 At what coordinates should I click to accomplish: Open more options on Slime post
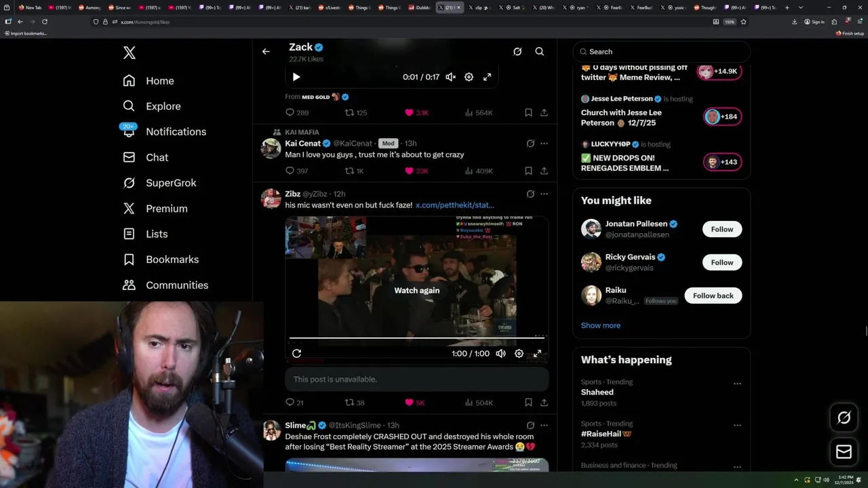[544, 426]
